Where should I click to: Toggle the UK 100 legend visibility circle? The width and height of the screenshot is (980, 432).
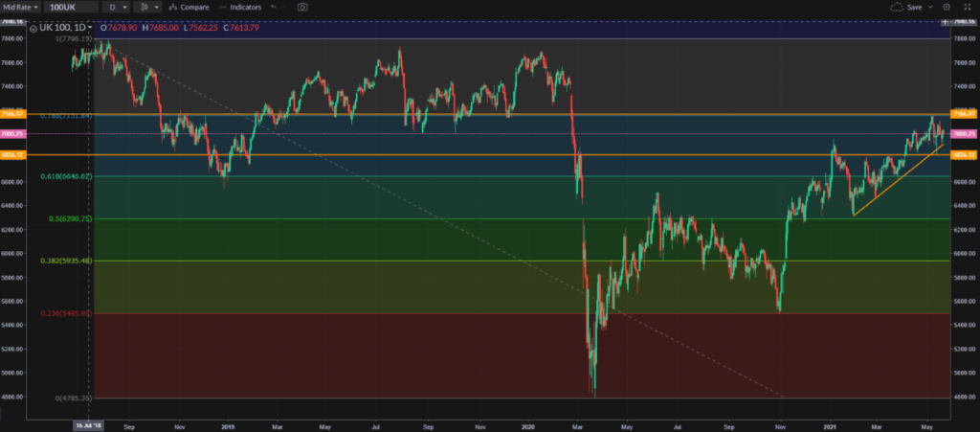pyautogui.click(x=33, y=29)
